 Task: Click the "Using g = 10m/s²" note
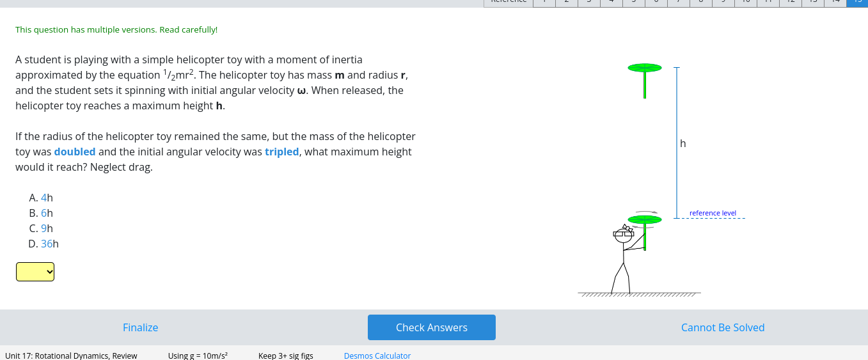click(x=198, y=356)
